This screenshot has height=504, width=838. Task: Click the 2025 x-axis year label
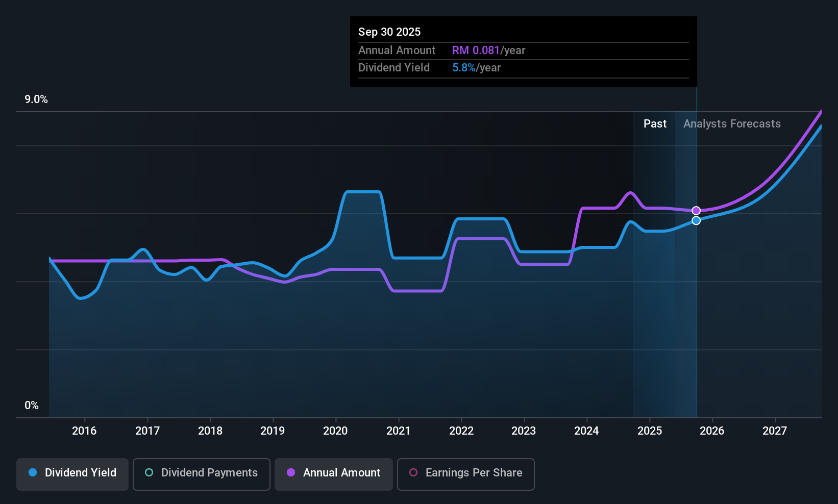(650, 431)
